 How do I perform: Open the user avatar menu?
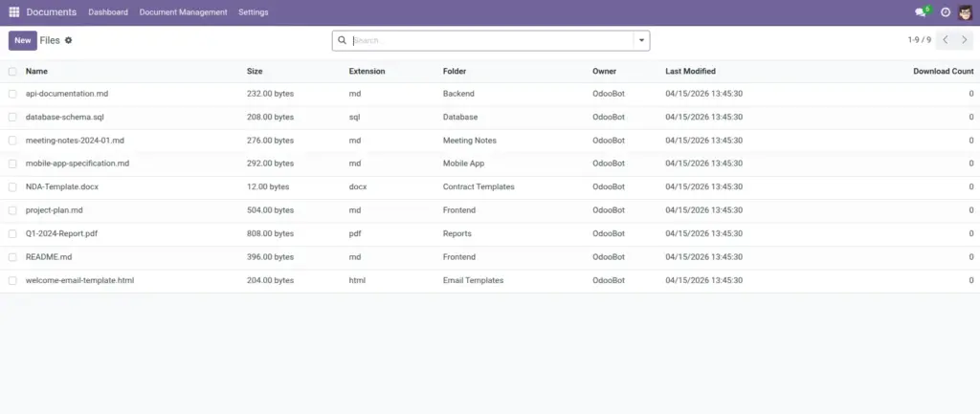point(965,12)
